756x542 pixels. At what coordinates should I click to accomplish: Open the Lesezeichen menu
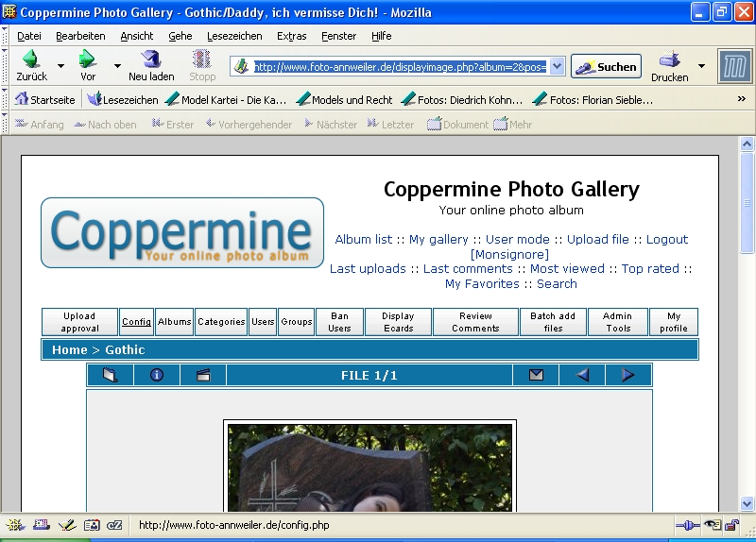coord(233,36)
